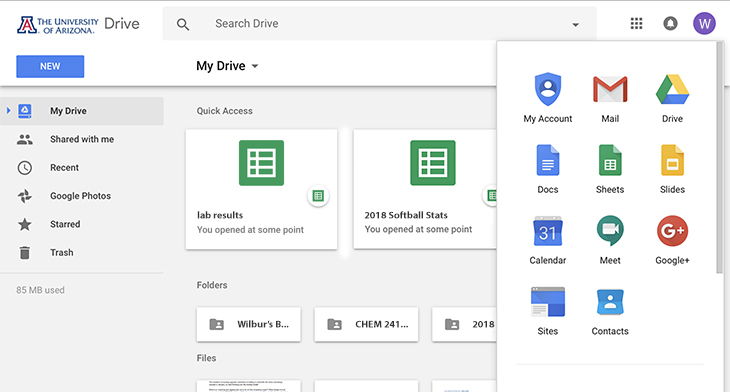This screenshot has width=730, height=392.
Task: Expand the My Drive tree arrow
Action: (8, 111)
